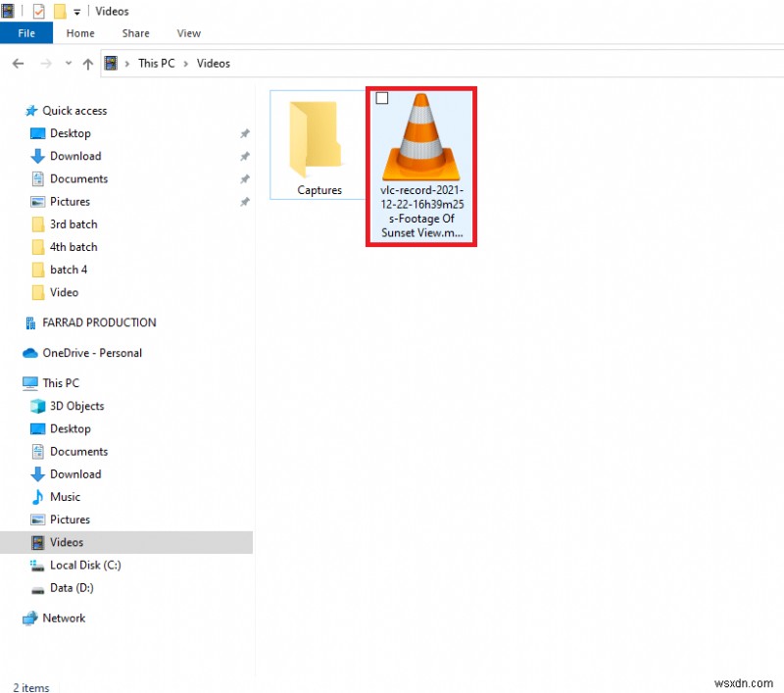Open the batch 4 folder

[x=68, y=270]
